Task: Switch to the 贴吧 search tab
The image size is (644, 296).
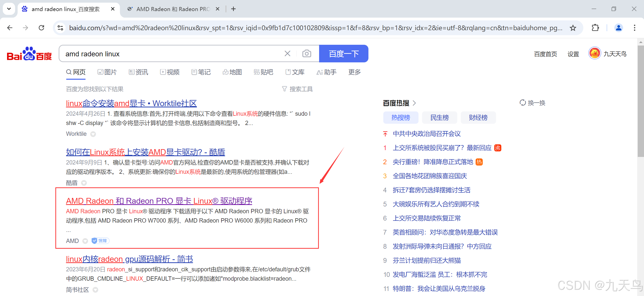Action: pos(263,72)
